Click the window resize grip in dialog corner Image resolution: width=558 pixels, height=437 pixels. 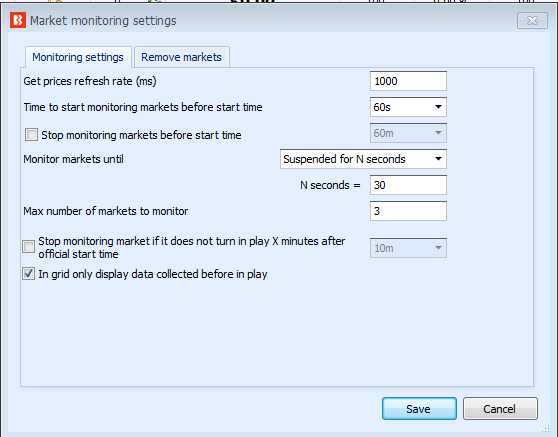545,428
